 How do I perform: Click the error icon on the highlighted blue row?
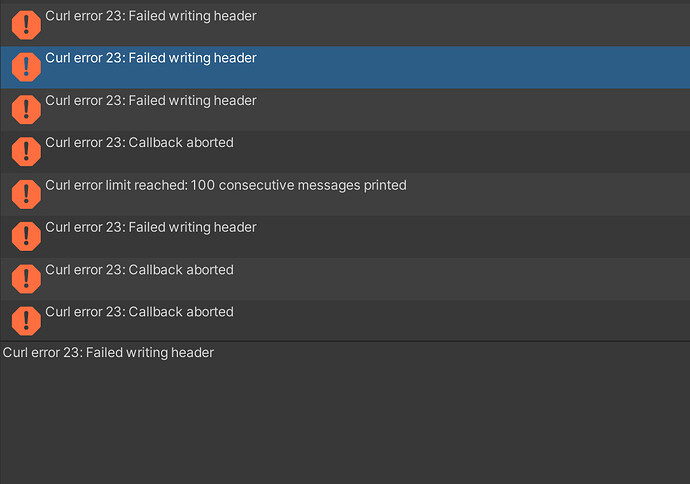pyautogui.click(x=26, y=67)
